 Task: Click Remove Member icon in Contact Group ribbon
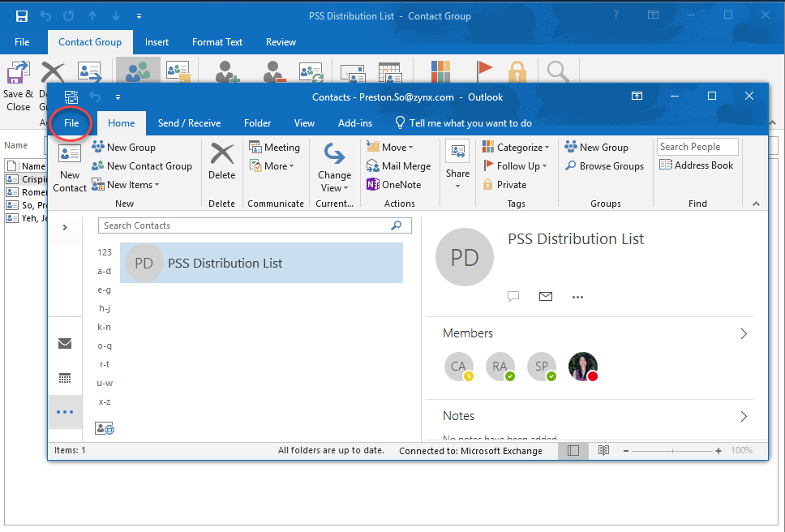click(x=273, y=71)
